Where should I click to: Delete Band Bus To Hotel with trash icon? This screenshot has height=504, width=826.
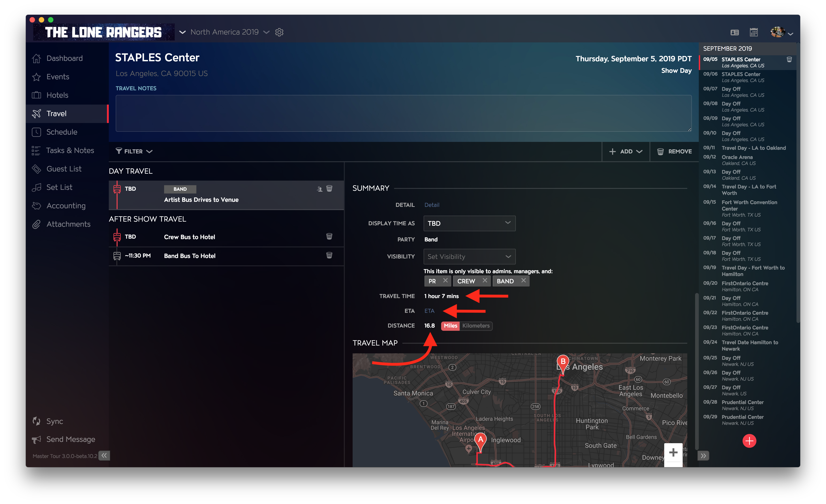coord(329,256)
